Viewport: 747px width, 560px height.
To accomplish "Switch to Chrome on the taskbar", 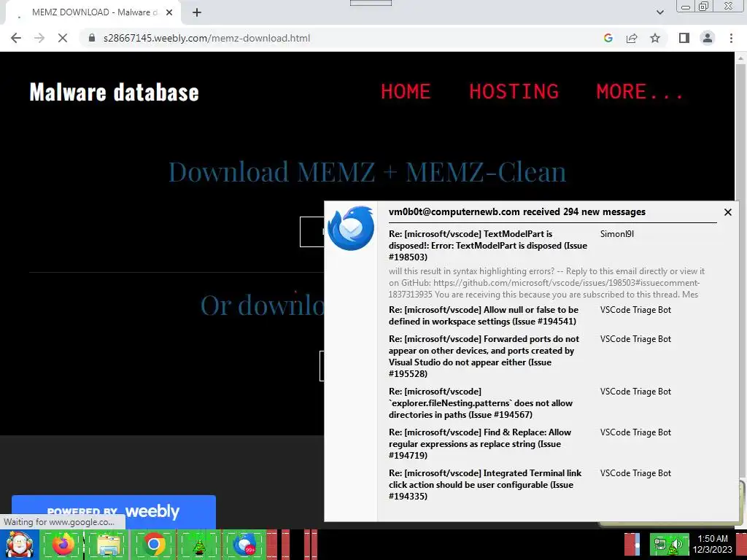I will coord(153,545).
